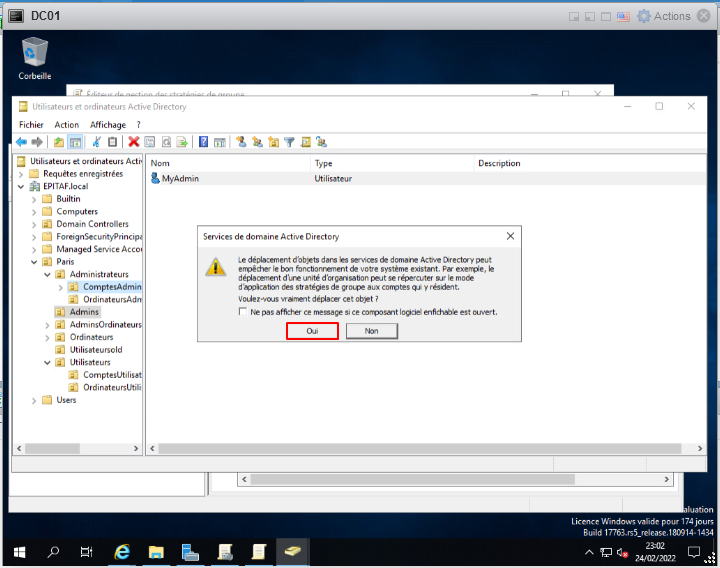Screen dimensions: 720x568
Task: Select the Utilisateursold tree item
Action: (95, 350)
